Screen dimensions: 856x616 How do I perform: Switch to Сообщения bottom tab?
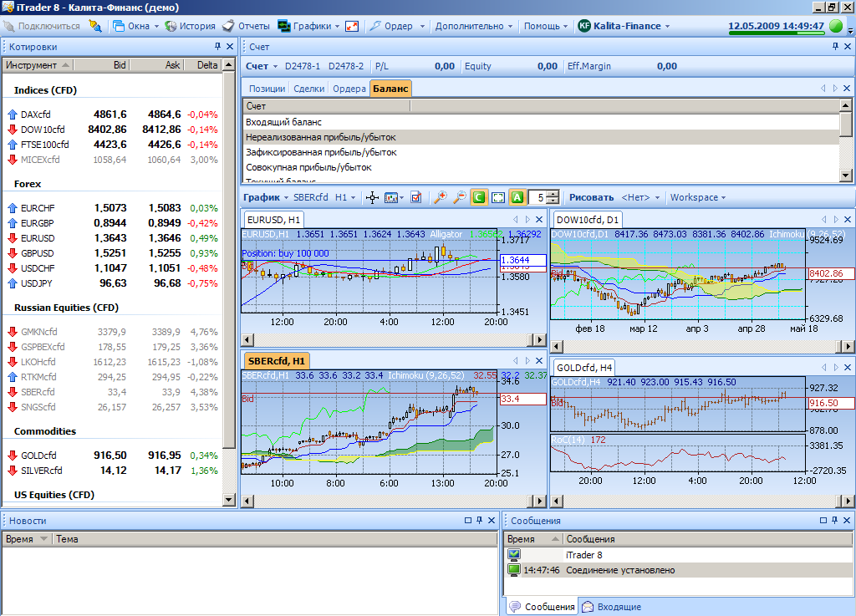coord(542,607)
